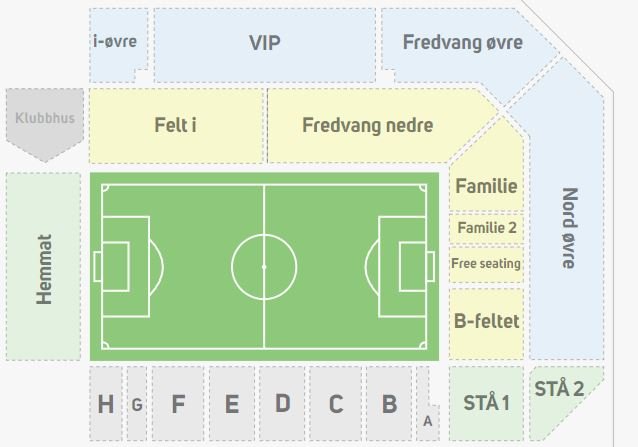Choose the Nord øvre stand
Image resolution: width=638 pixels, height=447 pixels.
click(568, 228)
